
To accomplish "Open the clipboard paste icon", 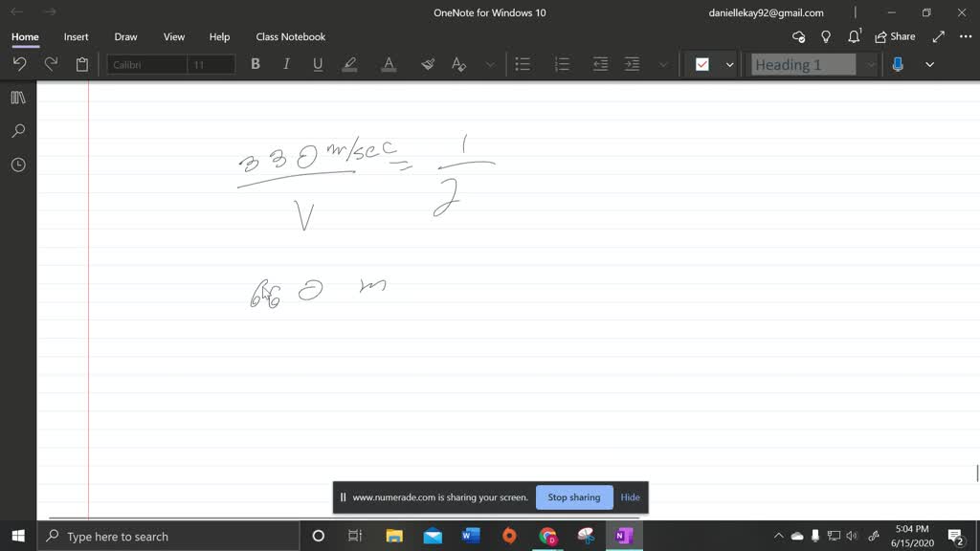I will point(82,64).
